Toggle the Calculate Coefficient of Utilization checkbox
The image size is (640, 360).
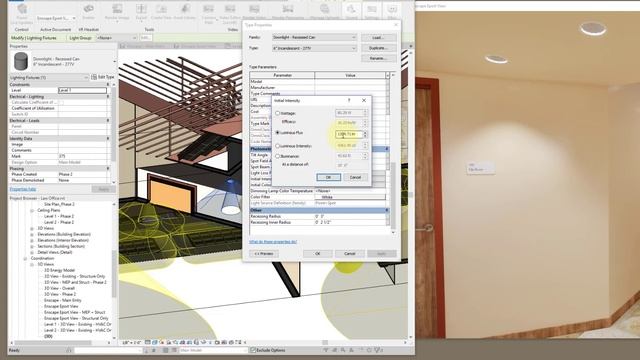(x=61, y=102)
